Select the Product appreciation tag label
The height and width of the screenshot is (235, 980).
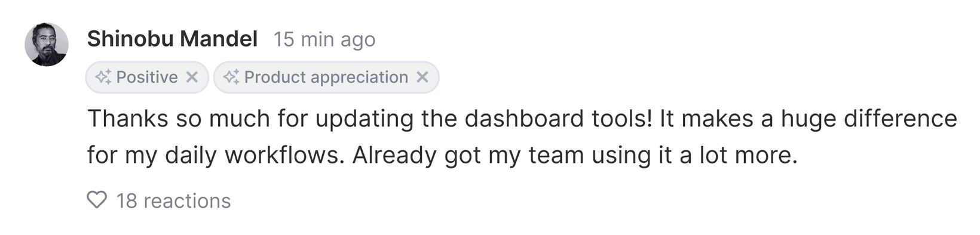(x=326, y=77)
